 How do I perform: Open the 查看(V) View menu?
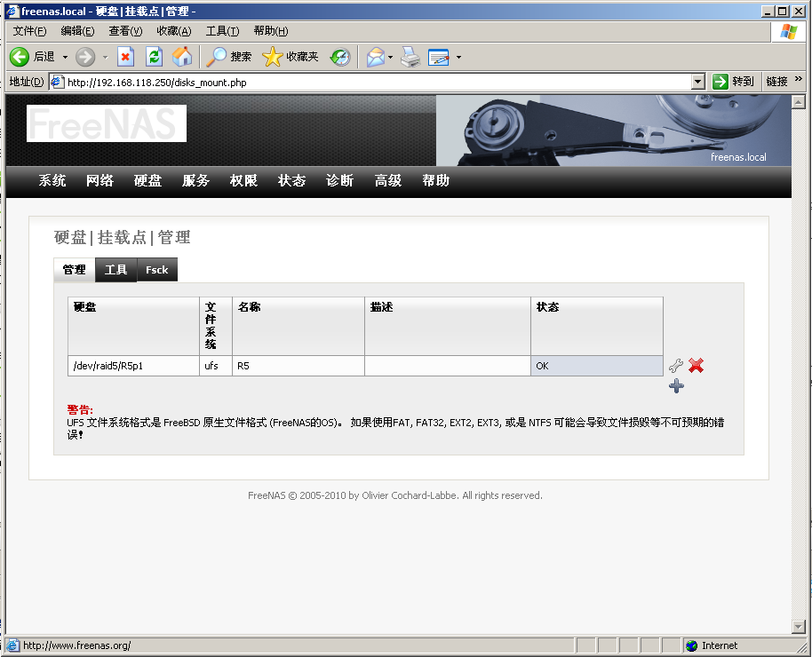tap(125, 31)
